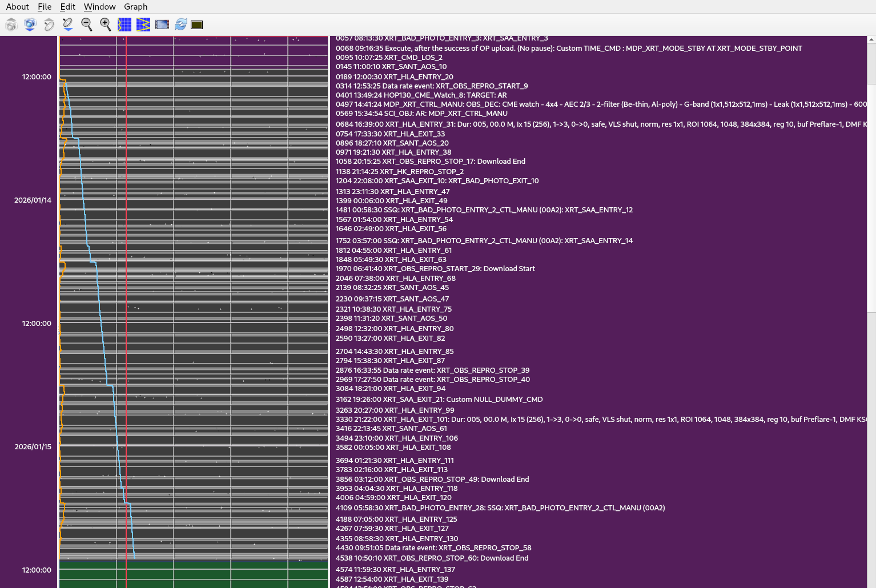Screen dimensions: 876x588
Task: Open the About menu
Action: tap(17, 7)
